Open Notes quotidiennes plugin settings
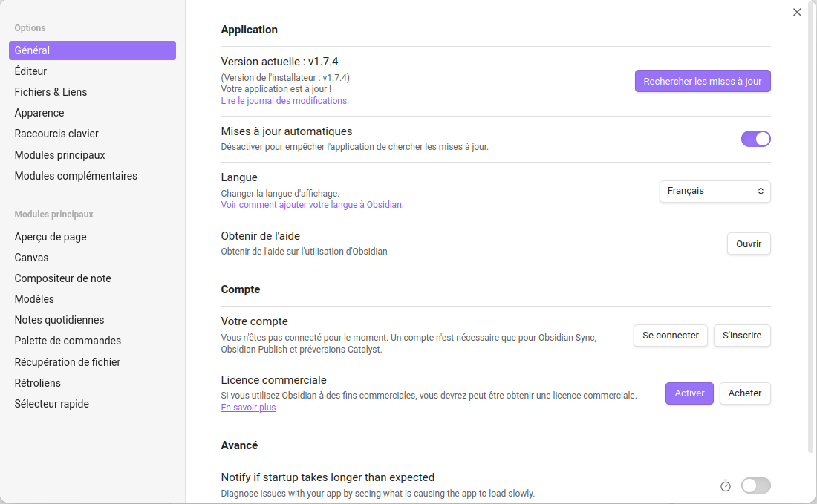Image resolution: width=817 pixels, height=504 pixels. pyautogui.click(x=59, y=320)
